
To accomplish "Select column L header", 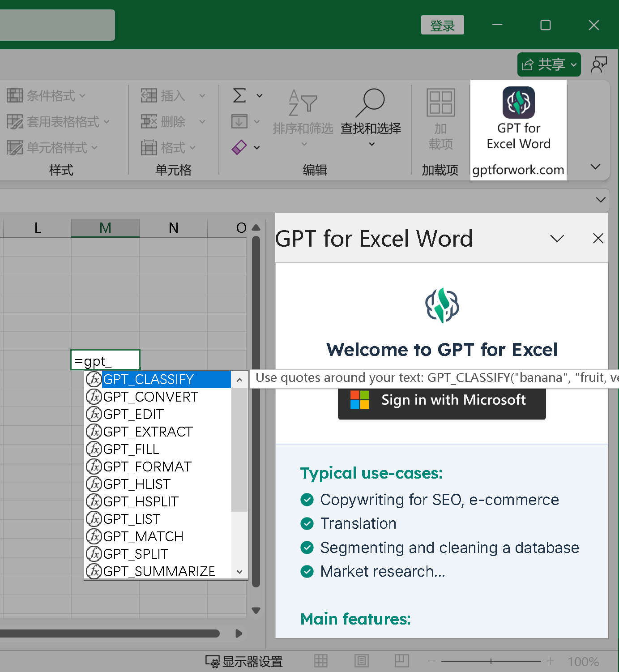I will coord(38,228).
